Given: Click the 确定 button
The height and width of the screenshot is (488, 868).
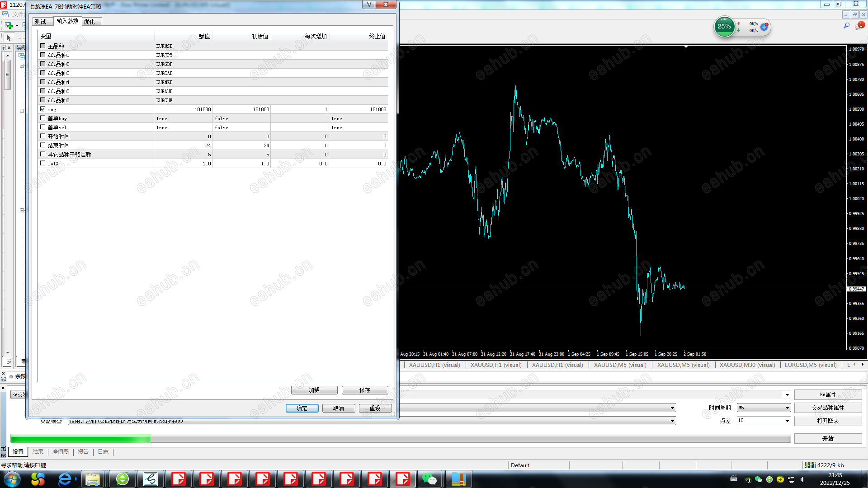Looking at the screenshot, I should coord(302,408).
